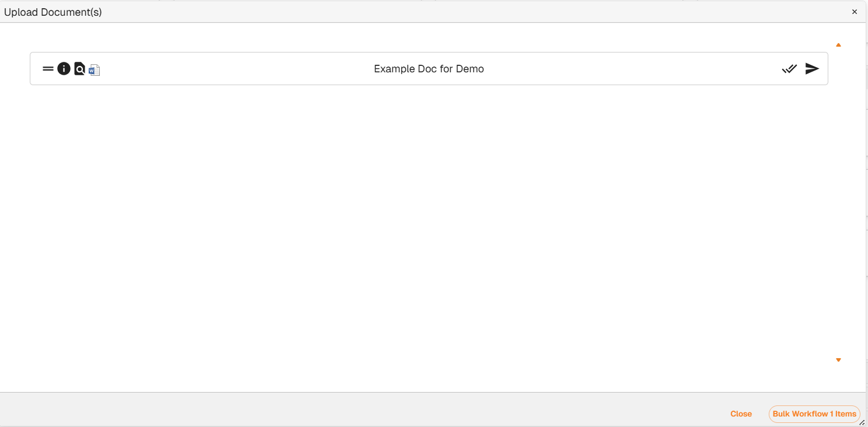Open the info icon for Example Doc
Image resolution: width=868 pixels, height=427 pixels.
coord(64,69)
